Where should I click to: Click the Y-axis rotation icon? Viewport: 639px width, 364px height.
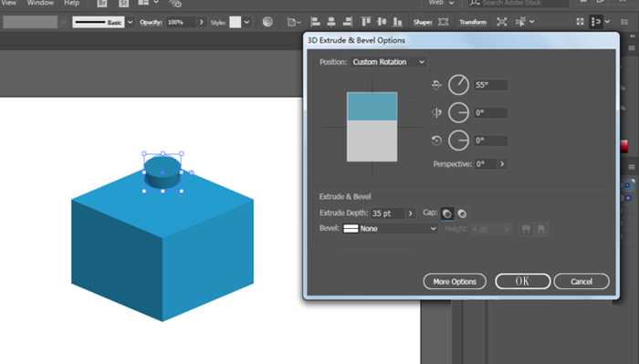[436, 112]
